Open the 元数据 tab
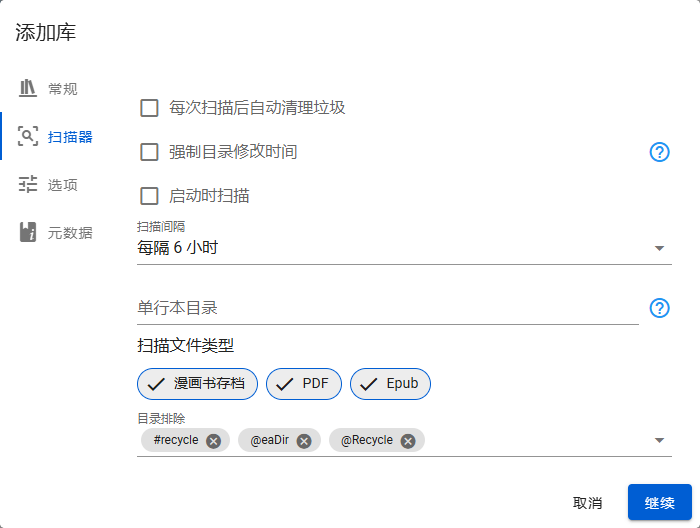The image size is (700, 528). (70, 233)
